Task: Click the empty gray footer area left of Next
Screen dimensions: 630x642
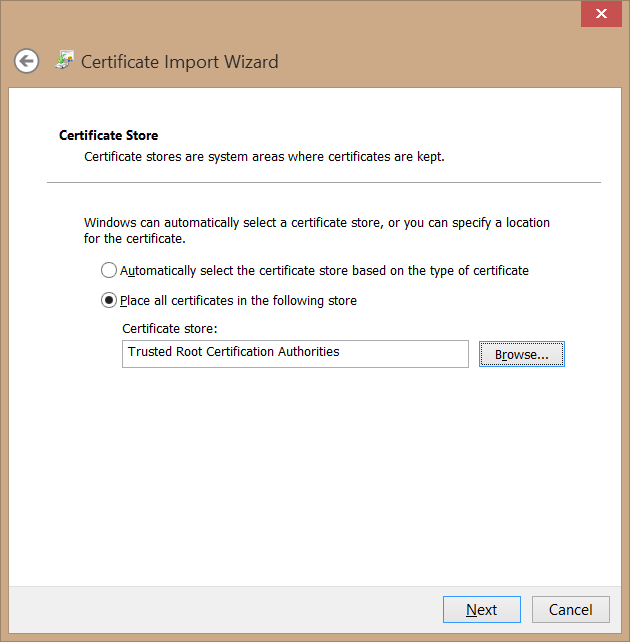Action: (x=220, y=610)
